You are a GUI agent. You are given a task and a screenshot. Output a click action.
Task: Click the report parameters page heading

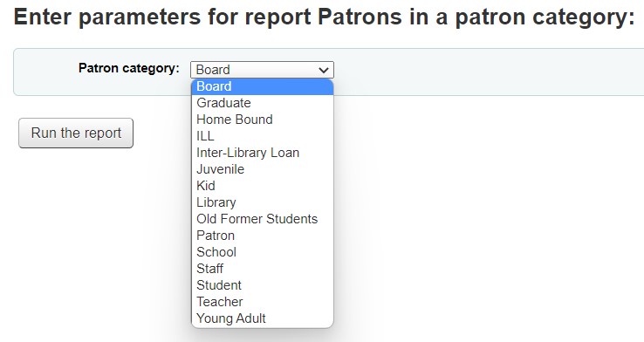(x=324, y=17)
